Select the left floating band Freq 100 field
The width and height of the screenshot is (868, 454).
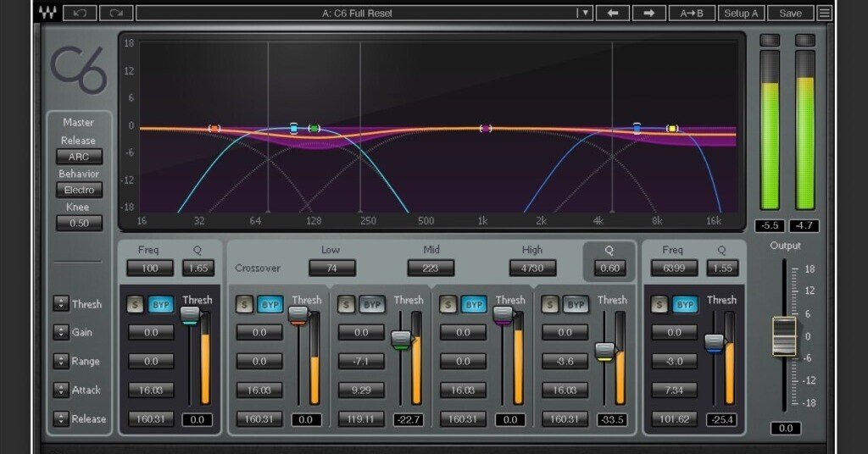150,269
